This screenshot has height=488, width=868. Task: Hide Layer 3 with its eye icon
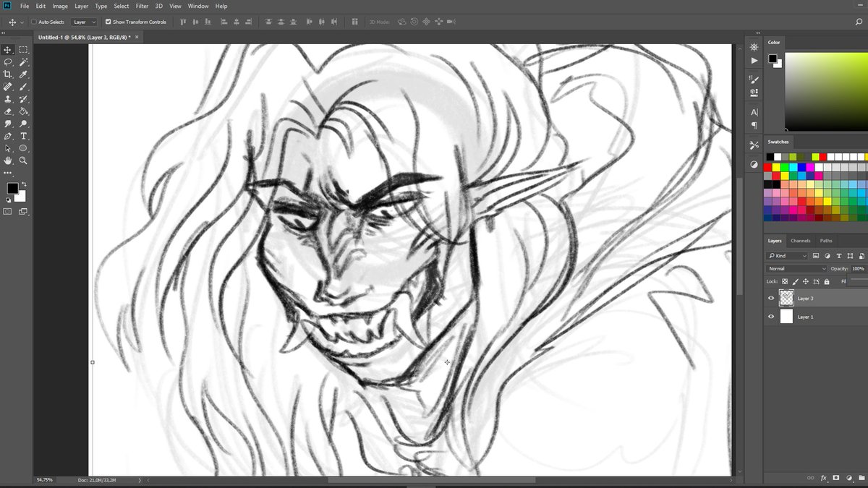pyautogui.click(x=771, y=298)
